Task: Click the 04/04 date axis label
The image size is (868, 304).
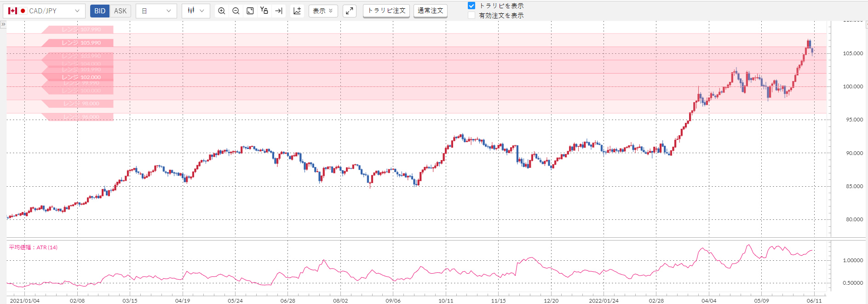Action: [709, 301]
